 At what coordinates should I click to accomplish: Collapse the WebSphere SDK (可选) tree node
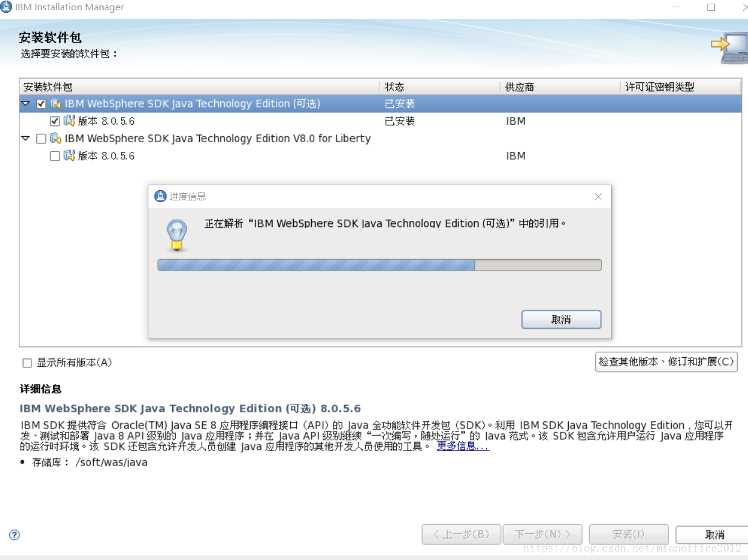pos(25,104)
